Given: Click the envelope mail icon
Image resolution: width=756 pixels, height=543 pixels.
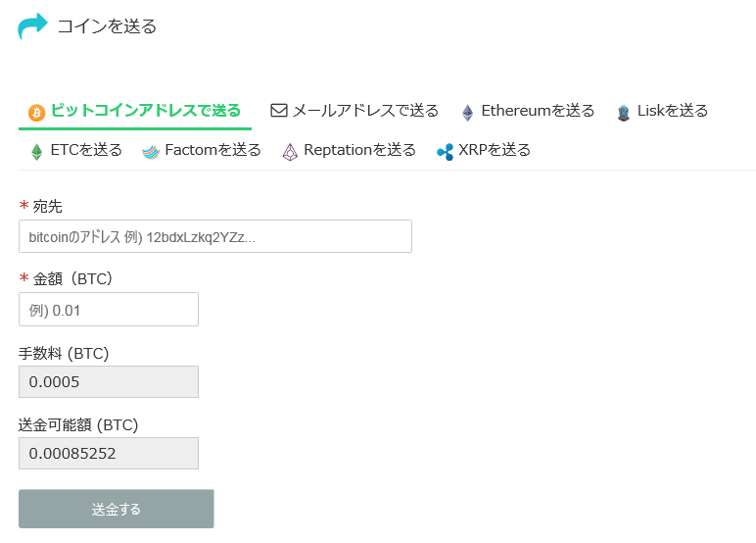Looking at the screenshot, I should (x=279, y=111).
